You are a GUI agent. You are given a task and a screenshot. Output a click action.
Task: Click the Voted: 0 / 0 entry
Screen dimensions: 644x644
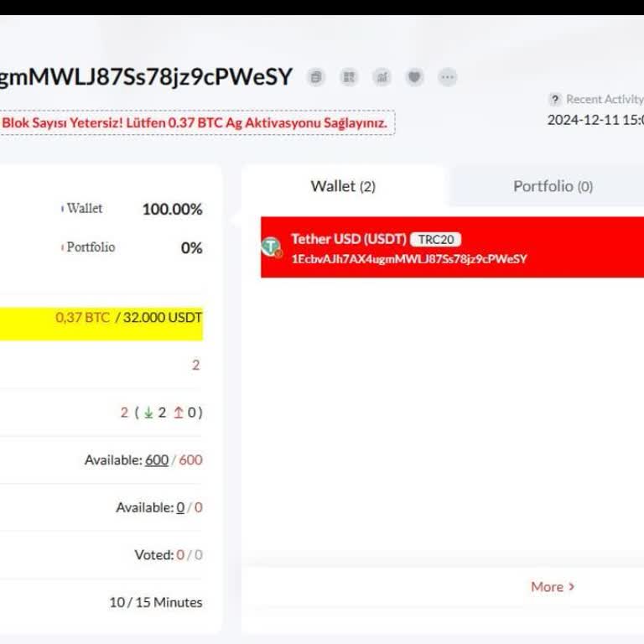pyautogui.click(x=169, y=555)
